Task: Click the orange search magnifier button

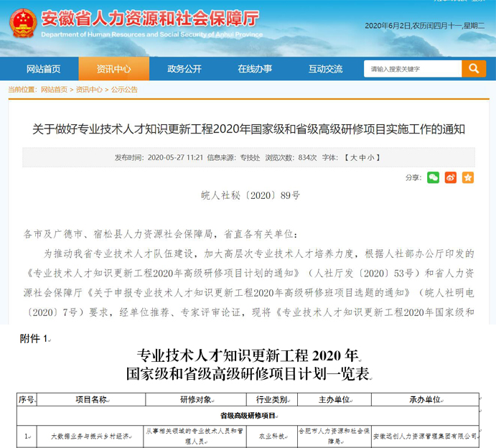Action: pos(474,68)
